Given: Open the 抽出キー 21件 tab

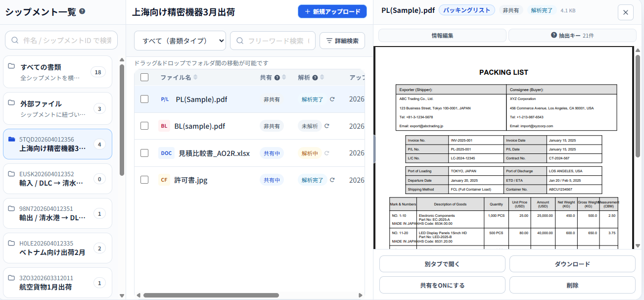Looking at the screenshot, I should (572, 35).
